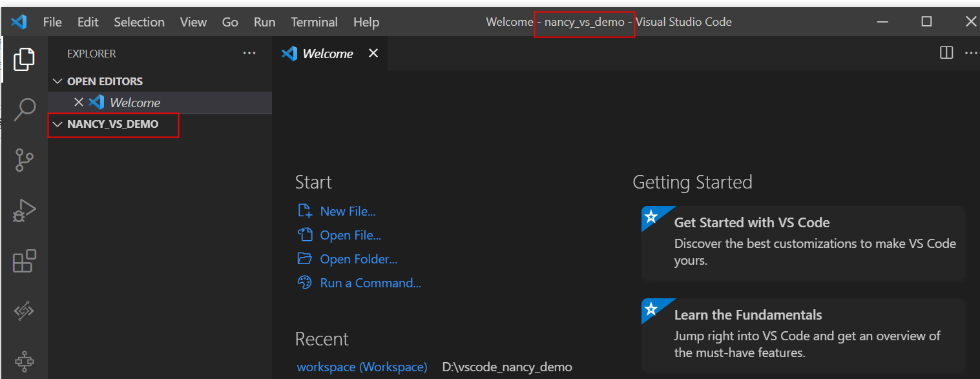Collapse the Open Editors section
Screen dimensions: 980x379
[58, 81]
